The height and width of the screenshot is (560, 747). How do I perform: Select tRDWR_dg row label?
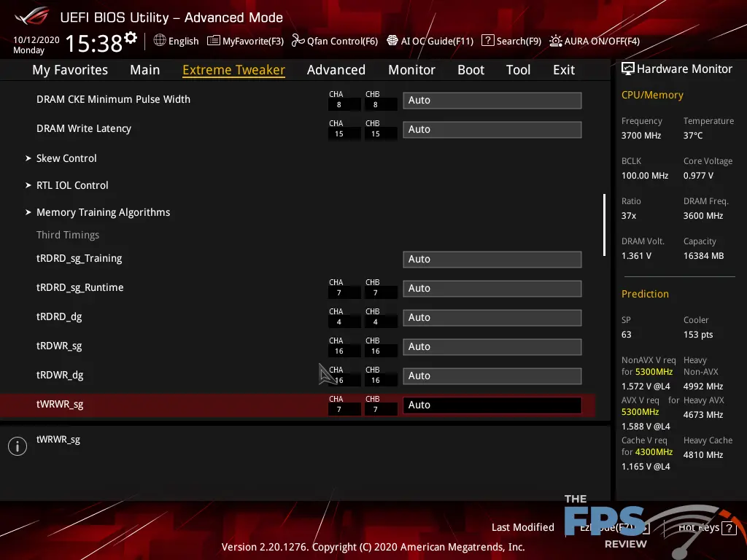(x=60, y=375)
